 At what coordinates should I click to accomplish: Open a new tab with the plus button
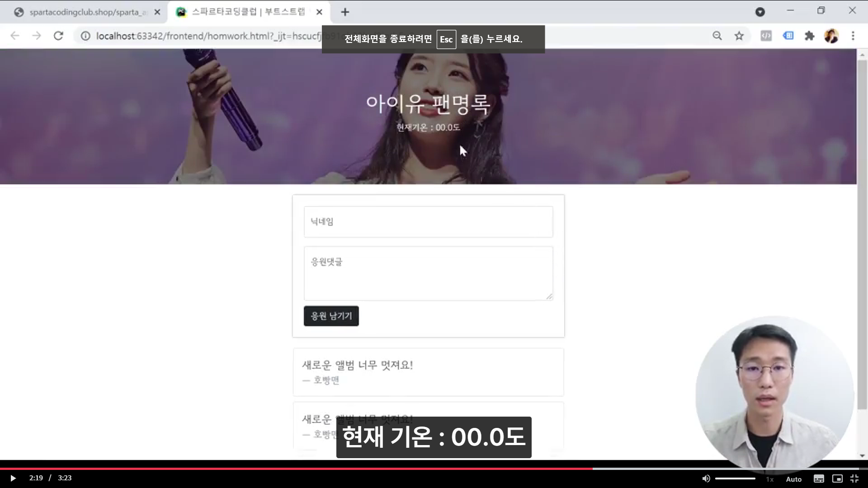[x=345, y=12]
